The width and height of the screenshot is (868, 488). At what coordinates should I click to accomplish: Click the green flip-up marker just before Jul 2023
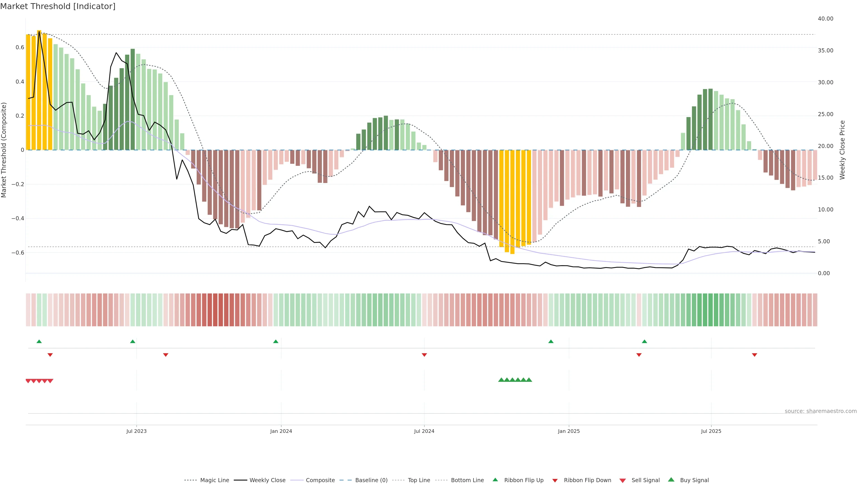pos(132,342)
